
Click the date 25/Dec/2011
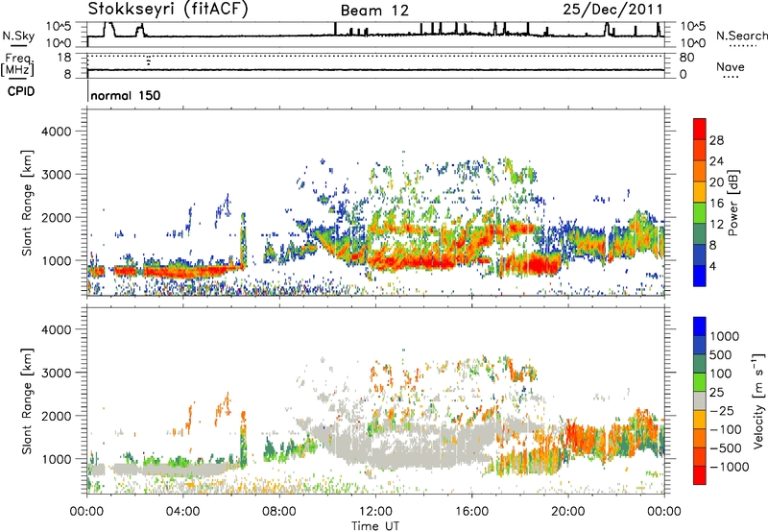point(612,9)
